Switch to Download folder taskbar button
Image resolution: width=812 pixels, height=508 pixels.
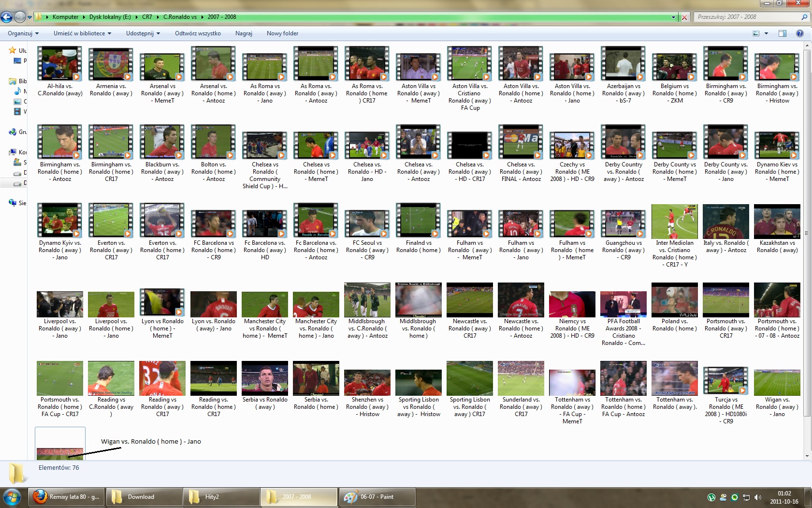click(144, 497)
